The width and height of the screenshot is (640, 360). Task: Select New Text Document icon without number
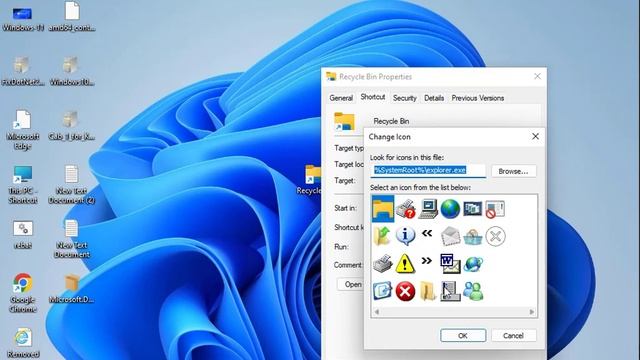coord(71,239)
